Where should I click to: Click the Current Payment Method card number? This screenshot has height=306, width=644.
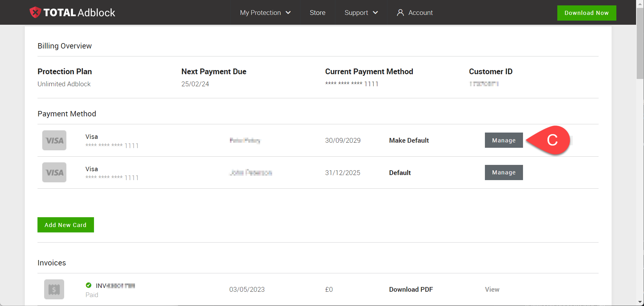click(x=352, y=84)
